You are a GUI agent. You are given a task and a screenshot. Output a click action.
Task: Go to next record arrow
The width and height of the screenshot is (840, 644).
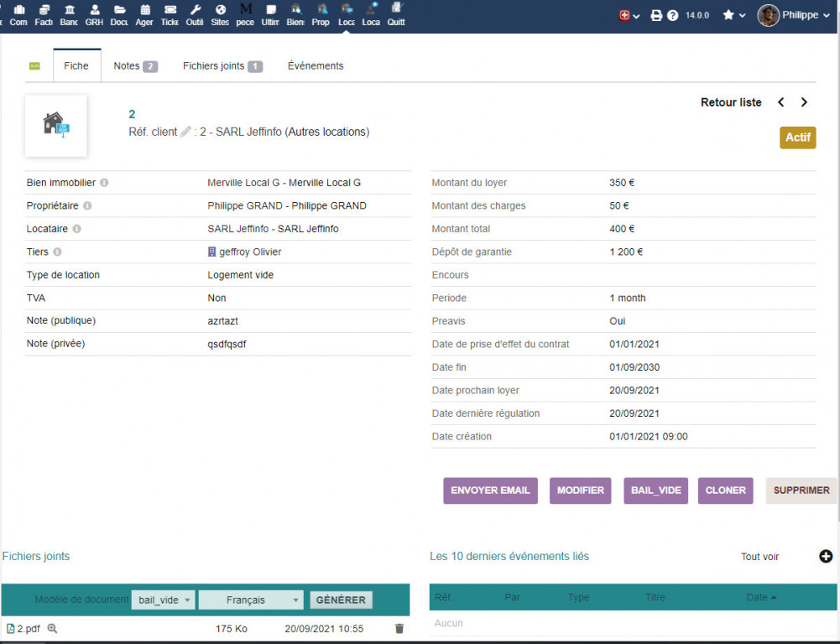[804, 102]
